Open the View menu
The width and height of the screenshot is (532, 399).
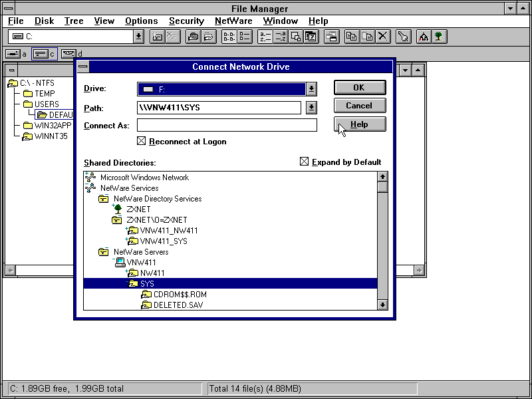104,21
